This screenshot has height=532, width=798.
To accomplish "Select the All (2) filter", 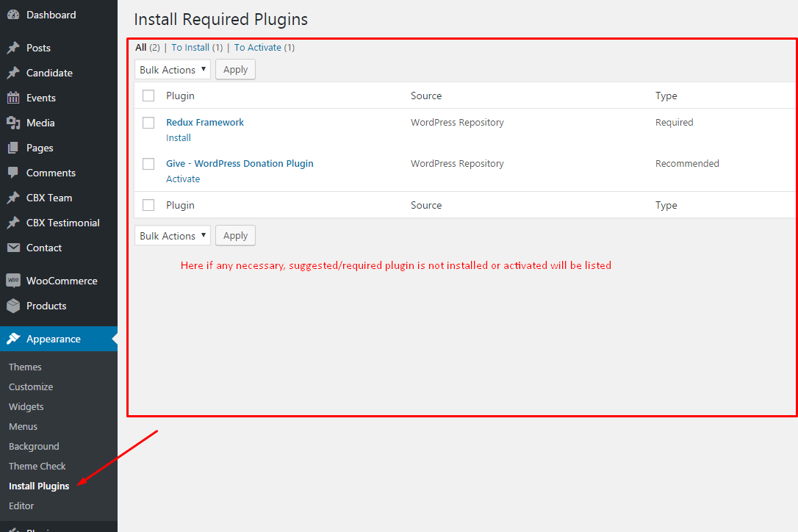I will pos(148,47).
